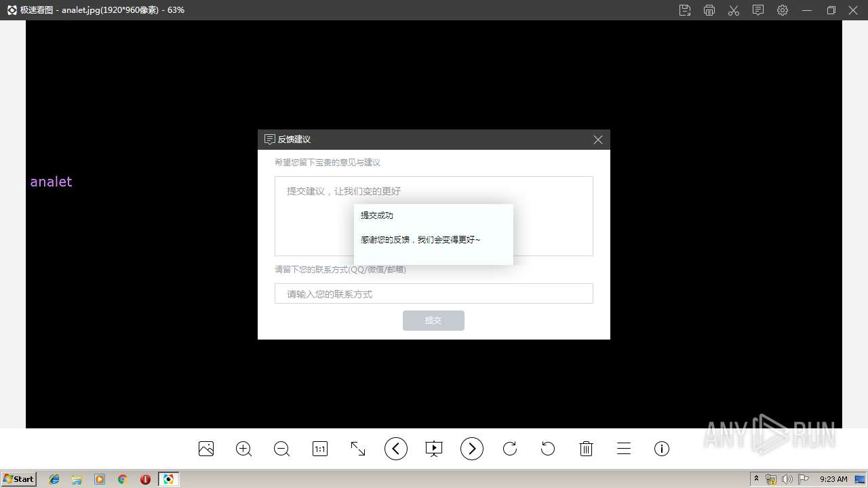Viewport: 868px width, 488px height.
Task: Open media player taskbar icon
Action: [100, 479]
